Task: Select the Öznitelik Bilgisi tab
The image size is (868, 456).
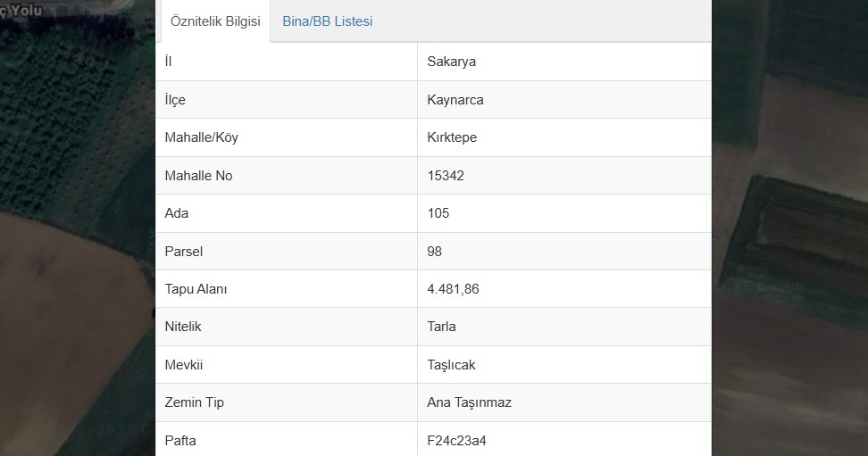Action: (215, 21)
